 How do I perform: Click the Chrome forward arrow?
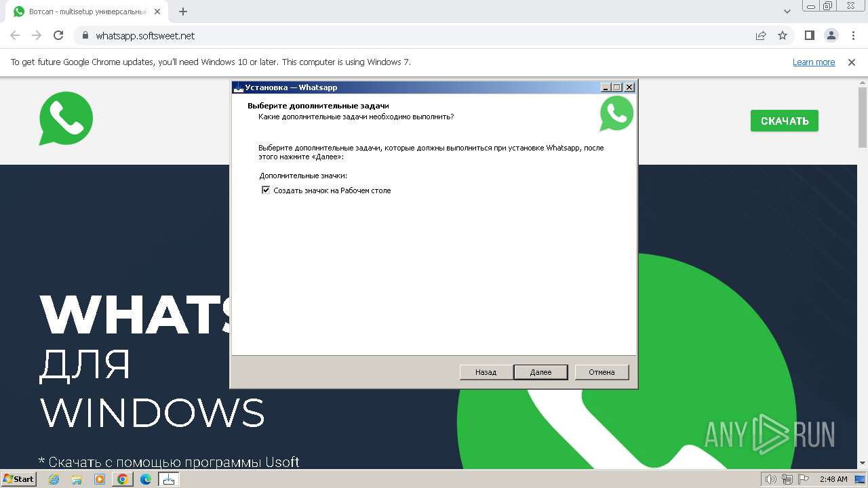tap(37, 35)
